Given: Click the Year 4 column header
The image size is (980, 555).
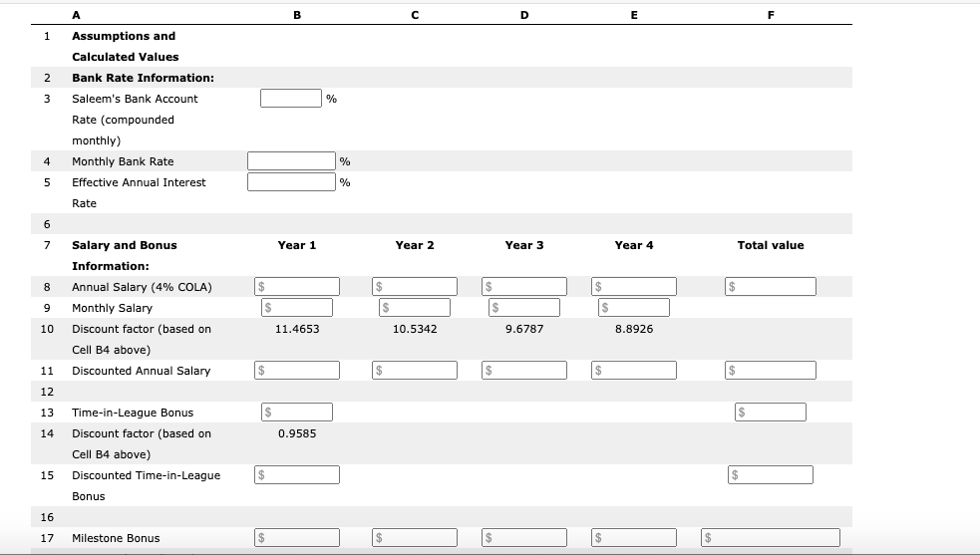Looking at the screenshot, I should pos(634,245).
